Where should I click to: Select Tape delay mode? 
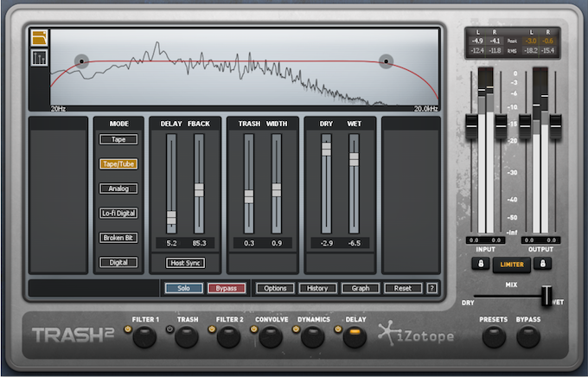click(118, 139)
